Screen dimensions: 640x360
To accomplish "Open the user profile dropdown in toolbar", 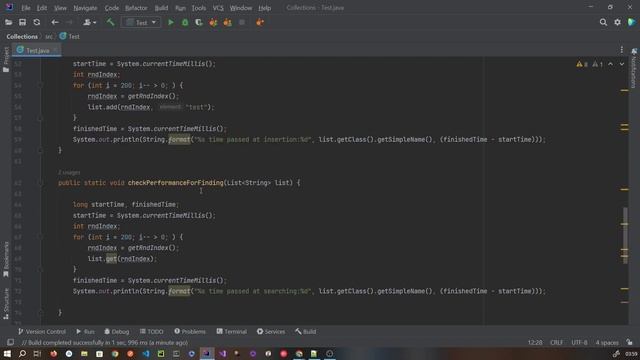I will click(x=89, y=22).
